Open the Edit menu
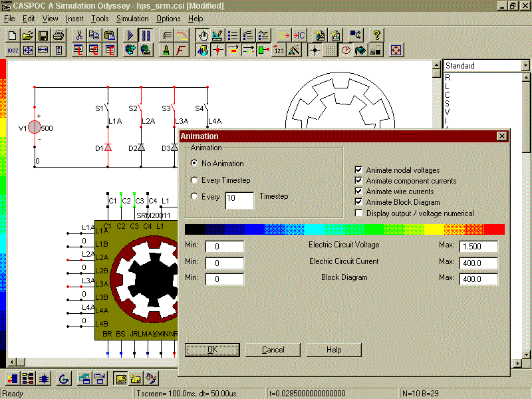Image resolution: width=532 pixels, height=399 pixels. pyautogui.click(x=29, y=19)
